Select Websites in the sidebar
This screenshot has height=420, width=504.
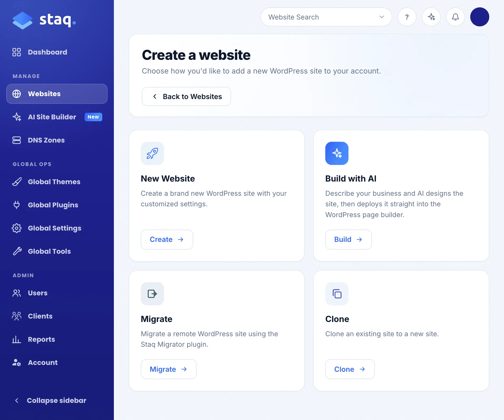tap(57, 94)
